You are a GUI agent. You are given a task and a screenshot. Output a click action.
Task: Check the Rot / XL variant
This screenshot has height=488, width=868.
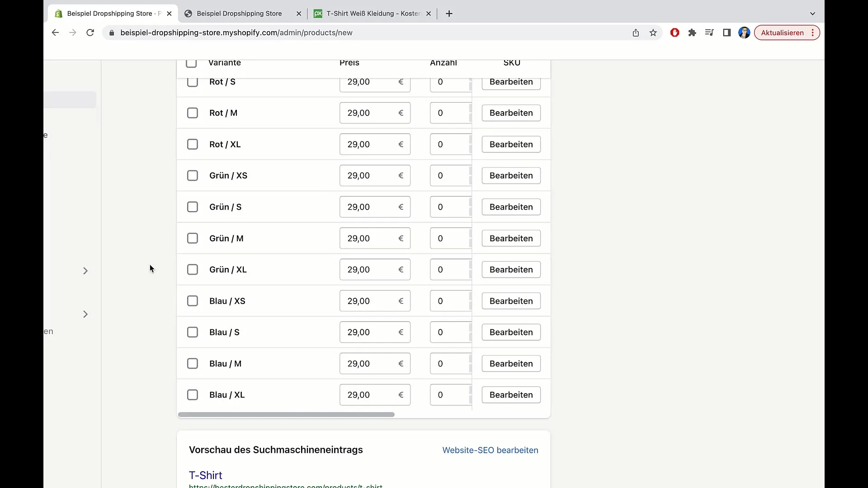click(193, 144)
